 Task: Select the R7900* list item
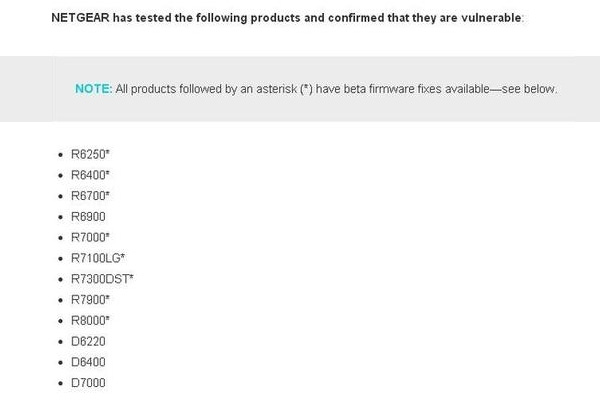[90, 299]
